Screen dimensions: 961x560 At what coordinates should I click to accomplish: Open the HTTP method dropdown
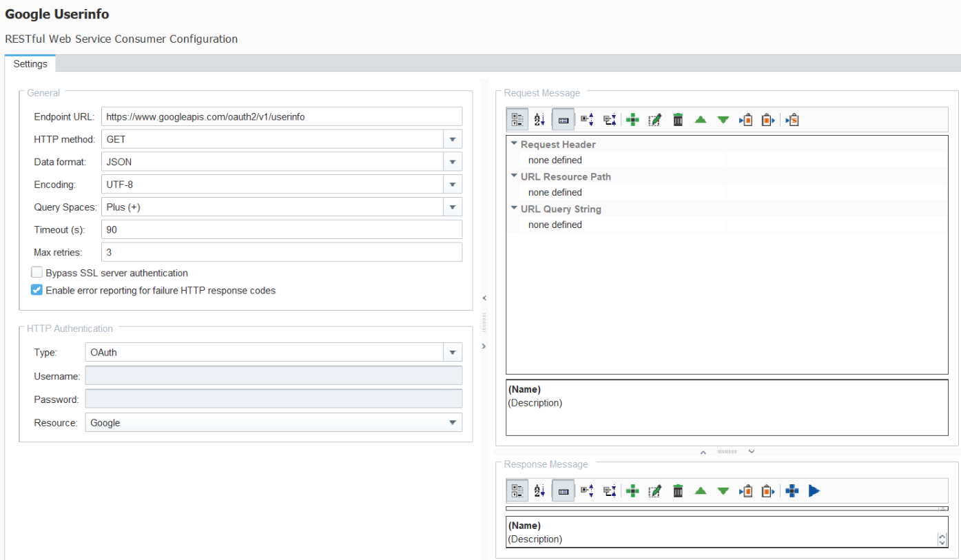tap(453, 139)
